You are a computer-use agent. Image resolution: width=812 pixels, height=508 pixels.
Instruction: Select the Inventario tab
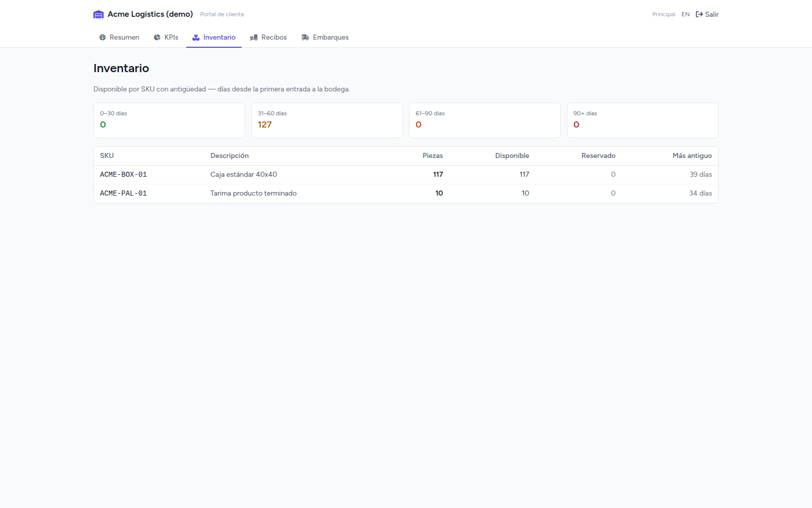click(x=214, y=37)
